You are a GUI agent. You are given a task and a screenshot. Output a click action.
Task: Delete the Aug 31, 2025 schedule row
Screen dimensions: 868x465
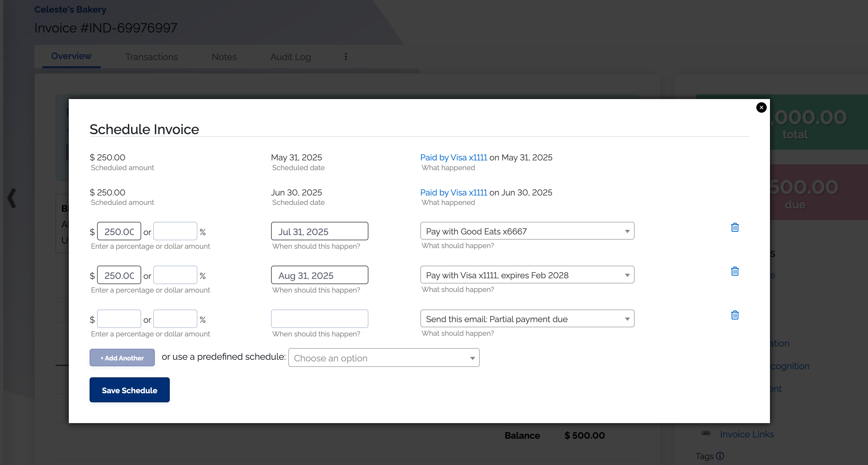click(735, 271)
